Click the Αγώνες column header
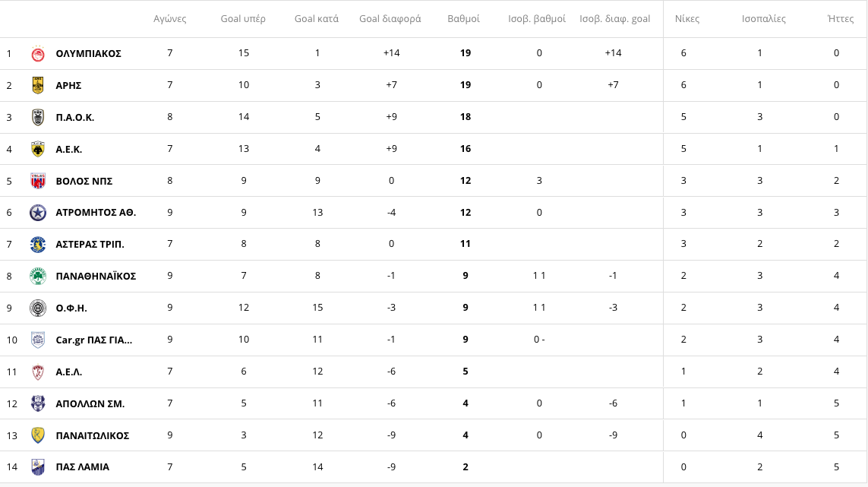 coord(170,19)
